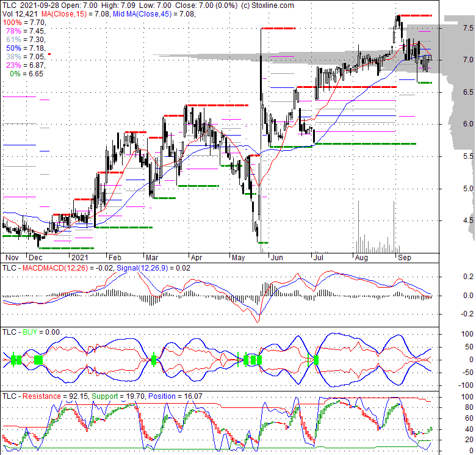Click the Sep label on time axis
The height and width of the screenshot is (455, 476).
(x=405, y=258)
